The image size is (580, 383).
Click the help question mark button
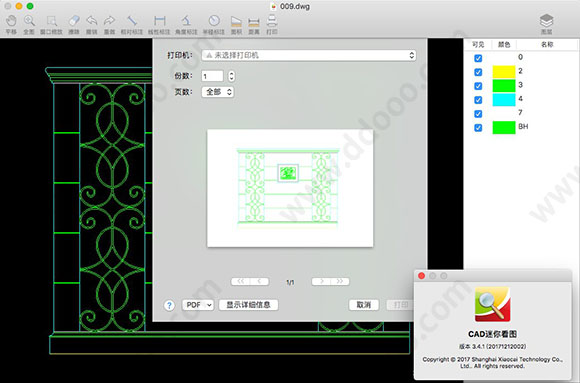[169, 305]
